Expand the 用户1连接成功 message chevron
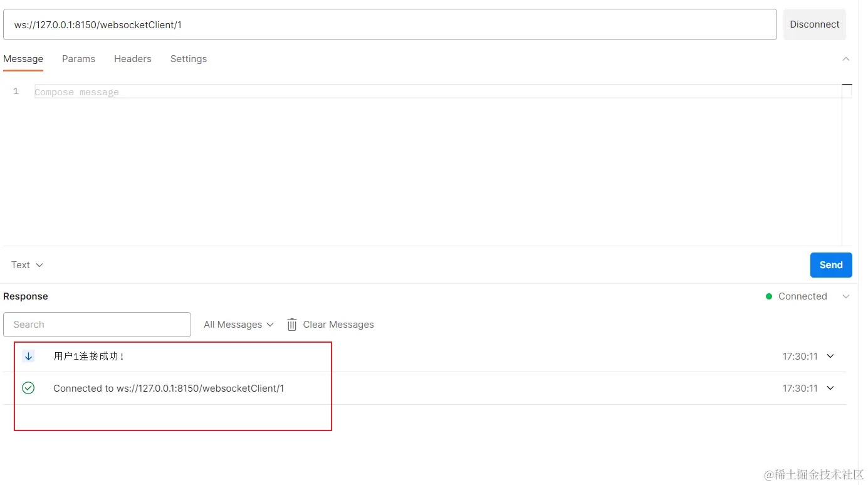The width and height of the screenshot is (868, 485). (x=830, y=356)
